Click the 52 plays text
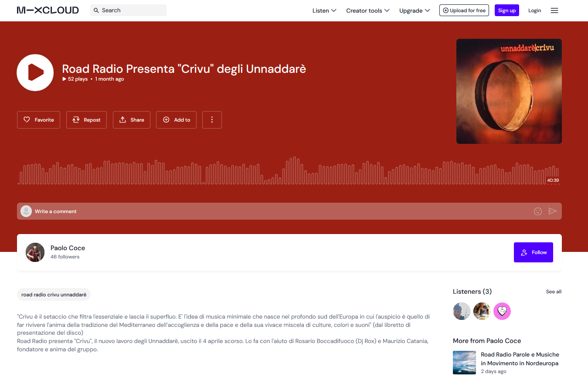588x377 pixels. click(x=78, y=79)
